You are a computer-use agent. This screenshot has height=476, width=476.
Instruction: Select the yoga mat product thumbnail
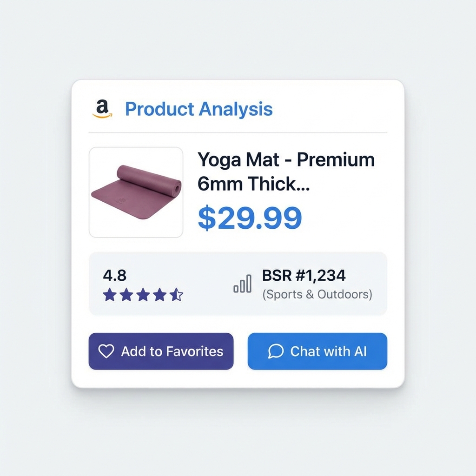coord(136,192)
